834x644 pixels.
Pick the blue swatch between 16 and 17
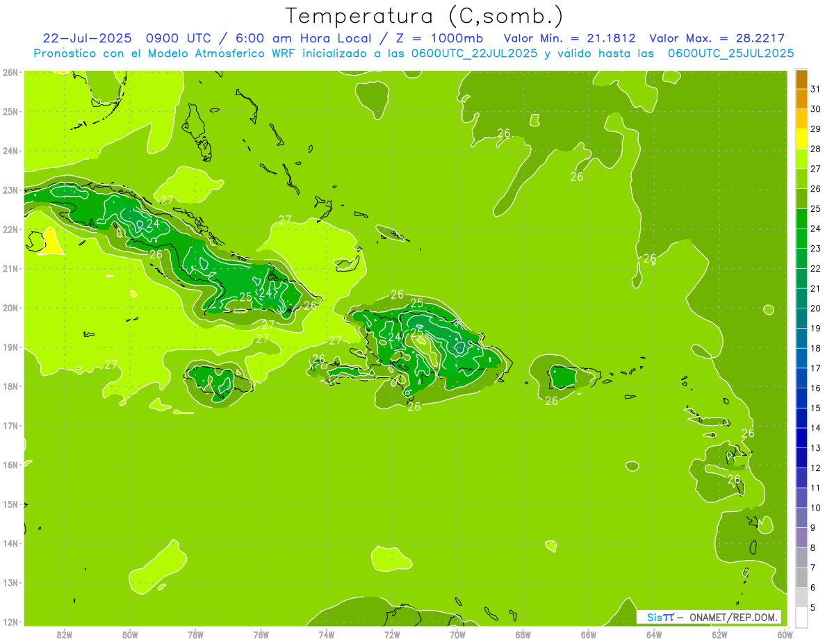(x=801, y=378)
